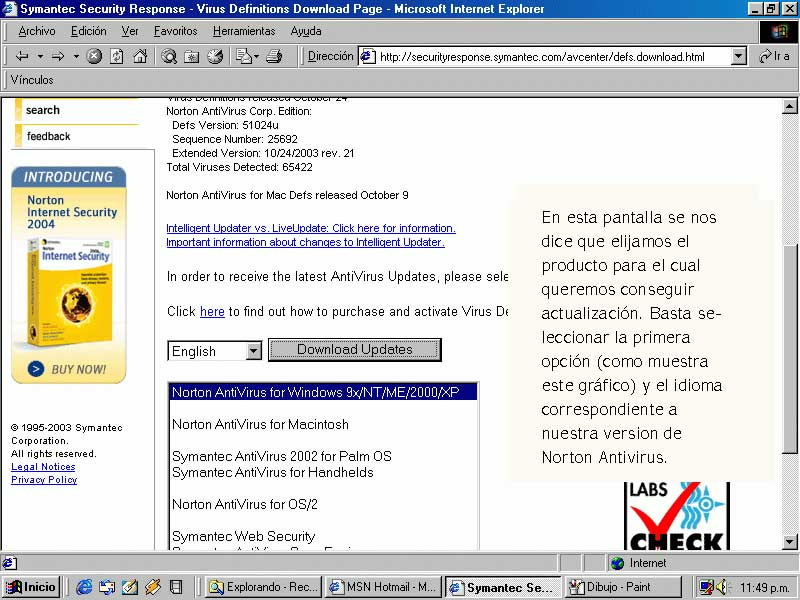Expand the address bar URL dropdown
This screenshot has width=800, height=600.
(738, 56)
